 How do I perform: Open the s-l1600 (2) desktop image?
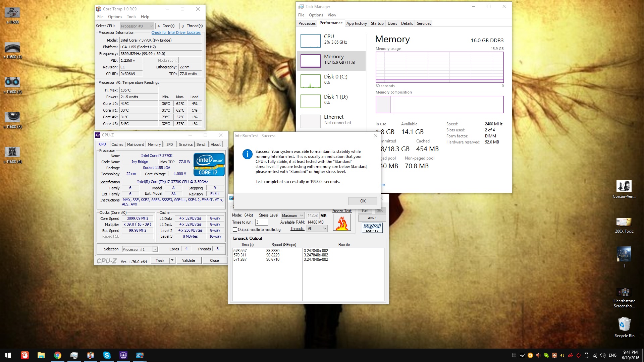[12, 85]
